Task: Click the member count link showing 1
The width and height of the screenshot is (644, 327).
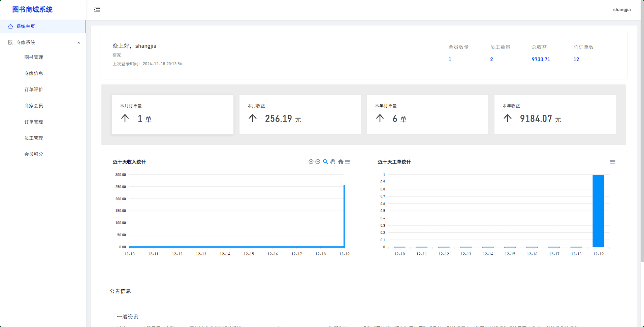Action: click(450, 59)
